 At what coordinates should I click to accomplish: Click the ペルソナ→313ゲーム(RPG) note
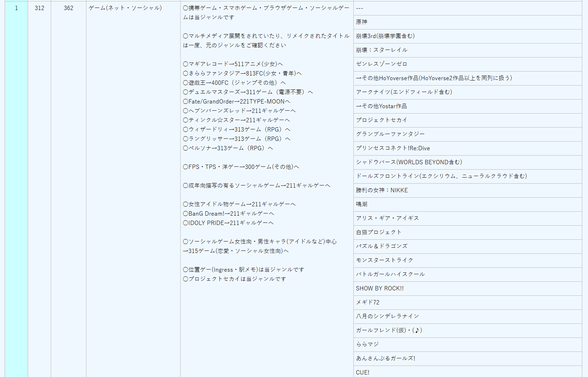click(228, 148)
